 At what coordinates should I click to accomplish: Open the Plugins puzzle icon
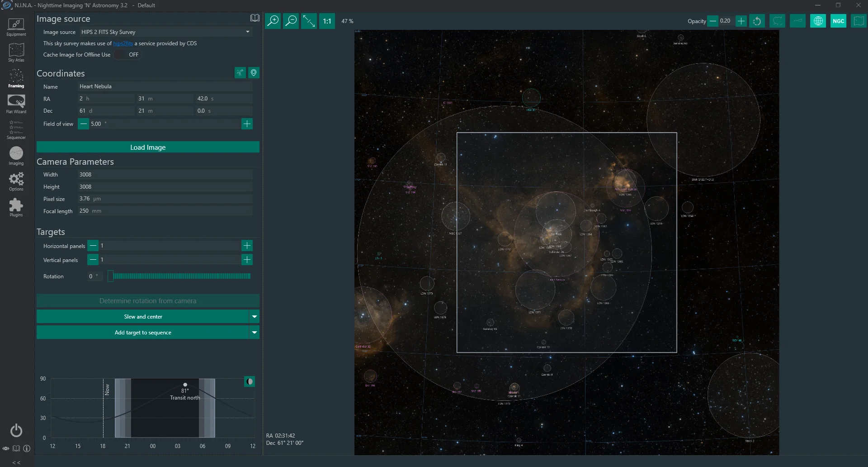click(16, 207)
